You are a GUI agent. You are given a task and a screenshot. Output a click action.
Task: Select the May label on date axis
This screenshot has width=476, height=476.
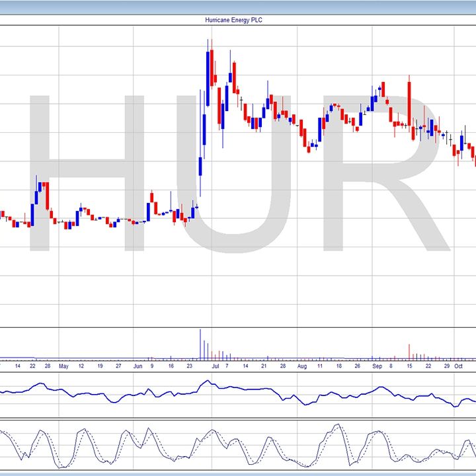[63, 366]
